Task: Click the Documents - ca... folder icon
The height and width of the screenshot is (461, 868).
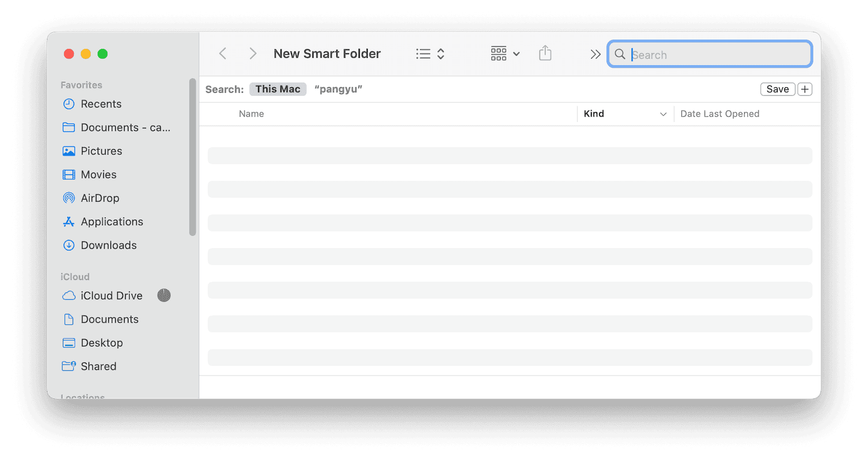Action: click(x=69, y=127)
